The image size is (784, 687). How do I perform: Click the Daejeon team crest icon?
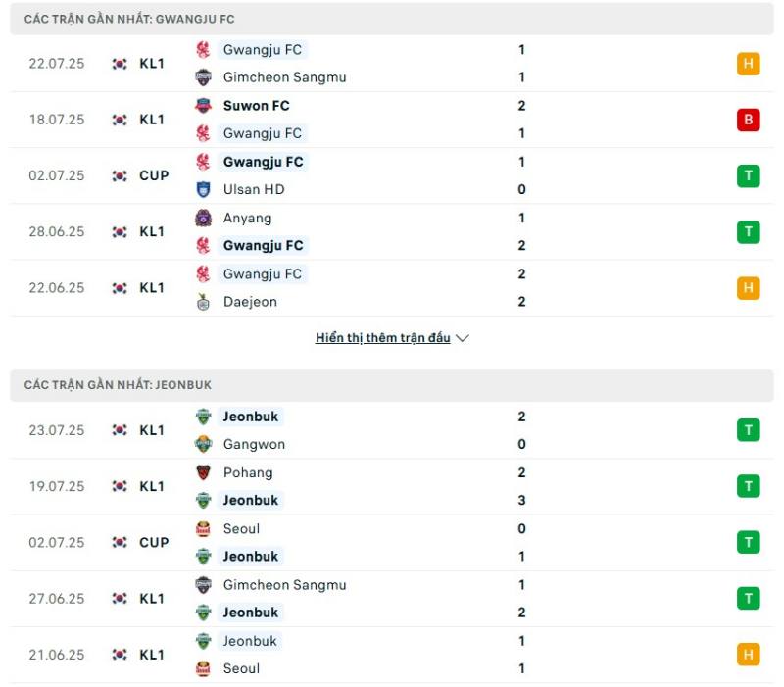coord(203,302)
